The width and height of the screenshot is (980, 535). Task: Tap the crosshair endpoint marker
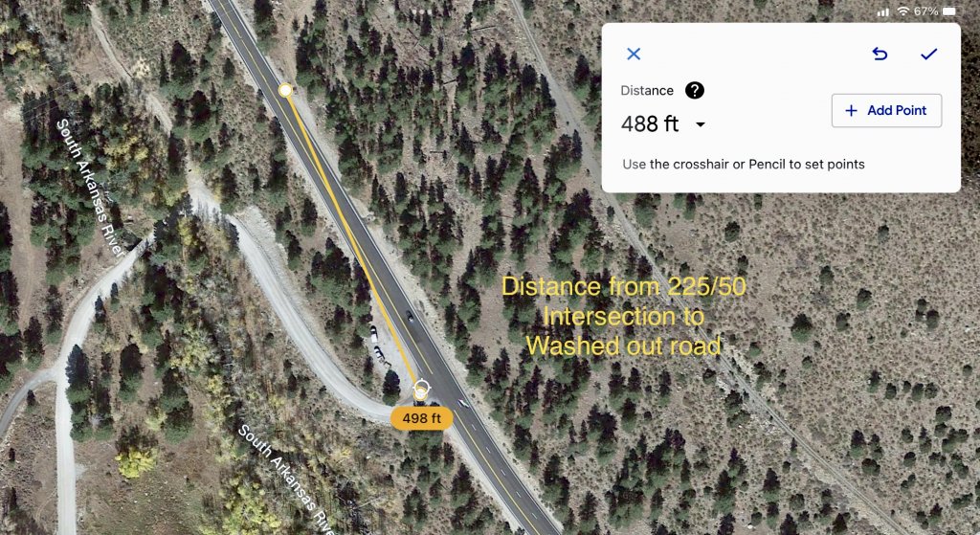point(421,390)
